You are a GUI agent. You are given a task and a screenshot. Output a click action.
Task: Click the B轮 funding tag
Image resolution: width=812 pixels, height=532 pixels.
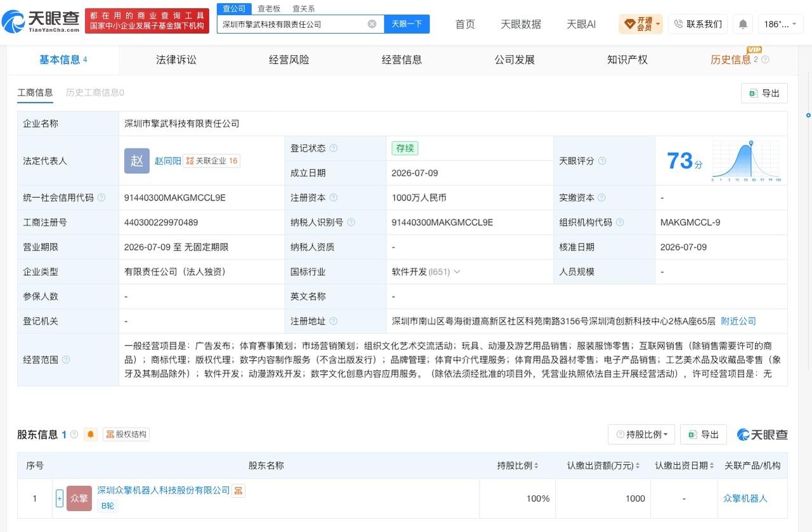[x=108, y=505]
